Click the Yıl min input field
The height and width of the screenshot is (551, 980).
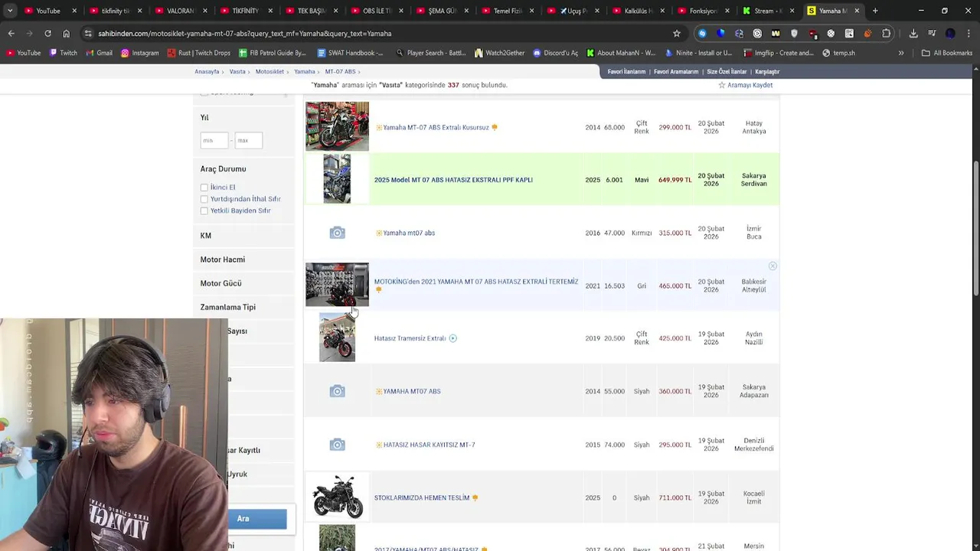pos(214,141)
